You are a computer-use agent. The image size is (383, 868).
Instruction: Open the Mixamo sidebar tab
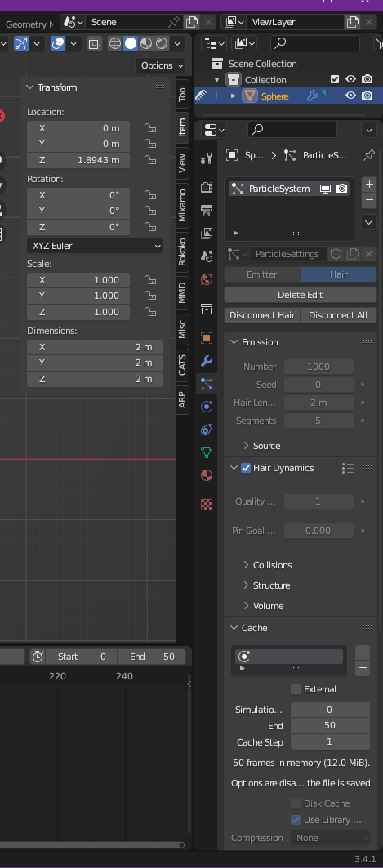(182, 205)
